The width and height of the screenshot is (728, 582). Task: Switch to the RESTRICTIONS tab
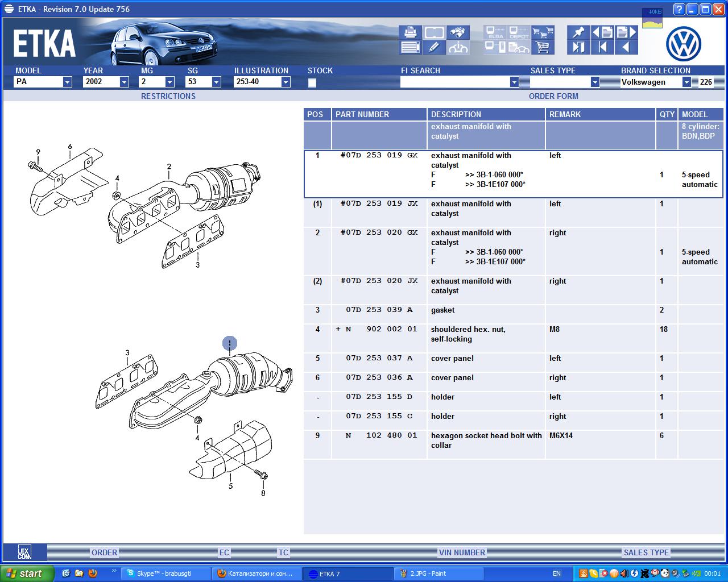(x=168, y=96)
